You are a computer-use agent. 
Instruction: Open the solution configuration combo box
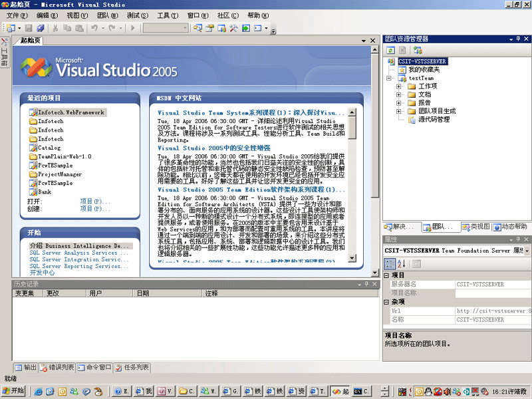click(166, 28)
